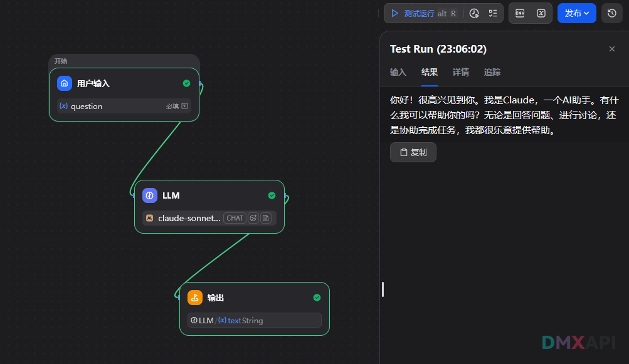Switch to the 详情 tab
The image size is (629, 364).
pyautogui.click(x=461, y=72)
